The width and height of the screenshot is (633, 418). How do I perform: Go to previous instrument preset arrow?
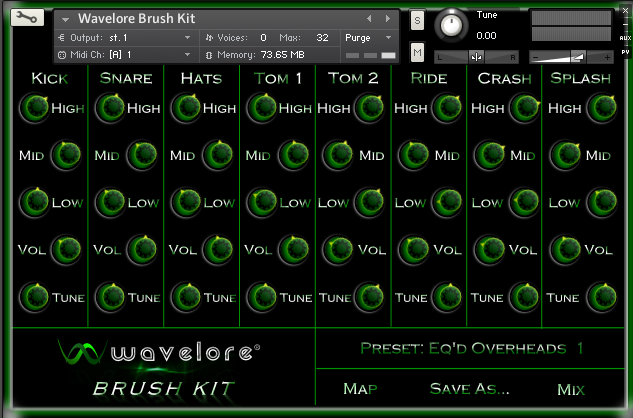369,19
